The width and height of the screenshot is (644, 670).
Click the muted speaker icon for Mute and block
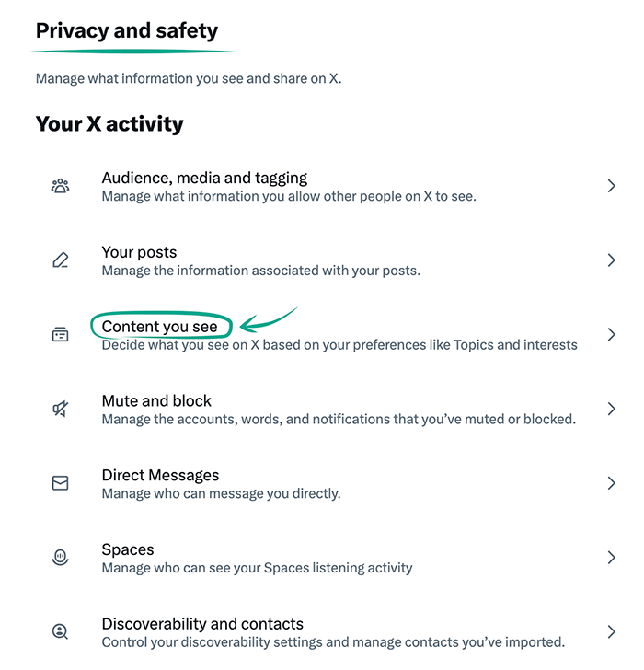pos(60,410)
